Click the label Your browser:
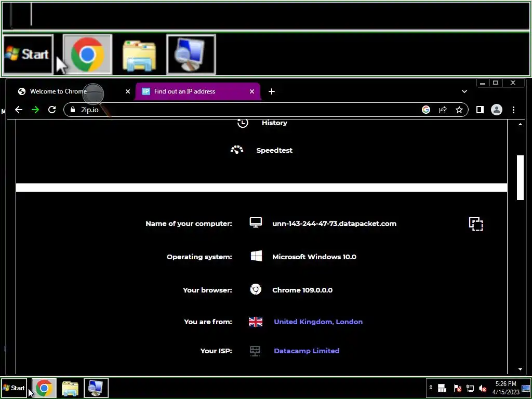 [207, 290]
